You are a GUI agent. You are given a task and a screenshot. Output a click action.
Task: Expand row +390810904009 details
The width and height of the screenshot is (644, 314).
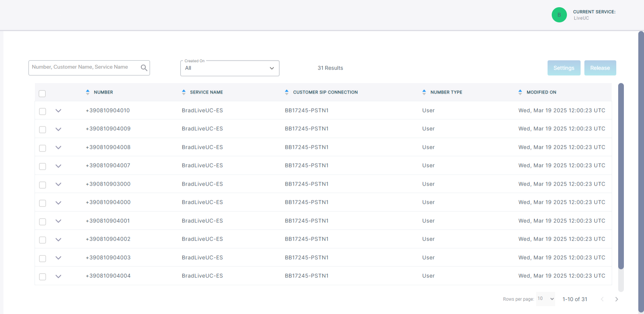pos(58,129)
